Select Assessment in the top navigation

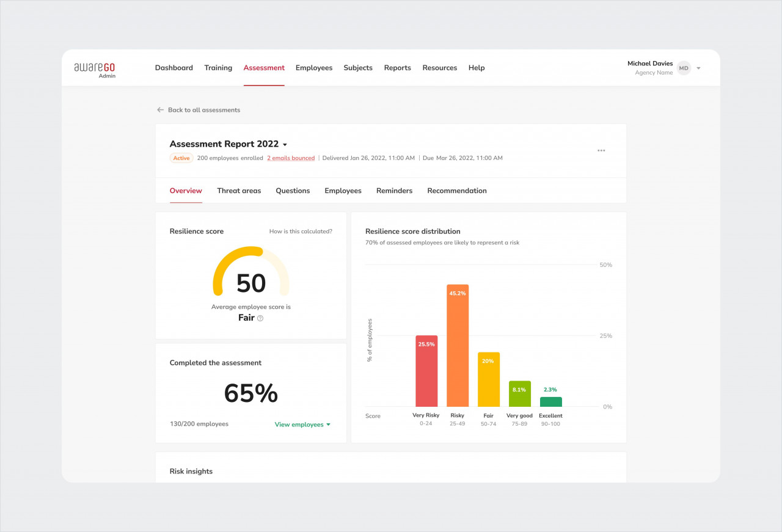coord(264,68)
